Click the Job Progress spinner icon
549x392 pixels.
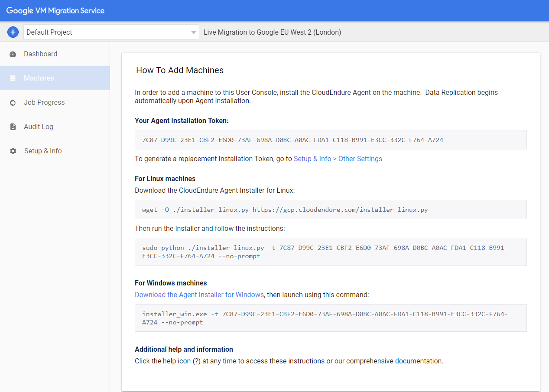point(13,103)
